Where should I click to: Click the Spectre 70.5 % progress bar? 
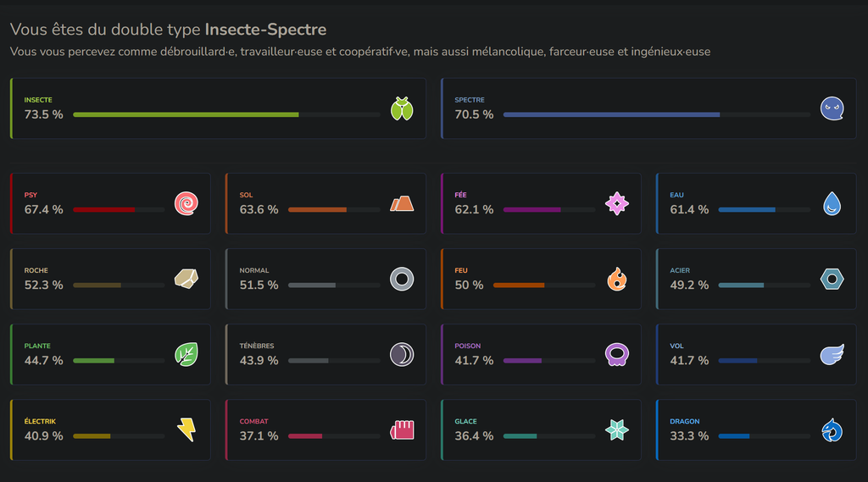click(x=657, y=114)
